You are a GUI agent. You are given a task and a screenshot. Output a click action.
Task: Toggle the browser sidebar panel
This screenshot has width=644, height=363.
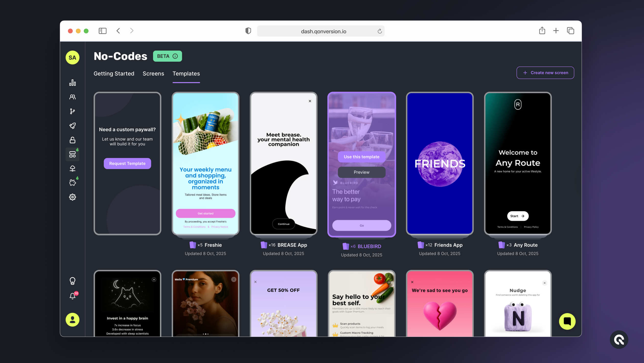click(102, 31)
